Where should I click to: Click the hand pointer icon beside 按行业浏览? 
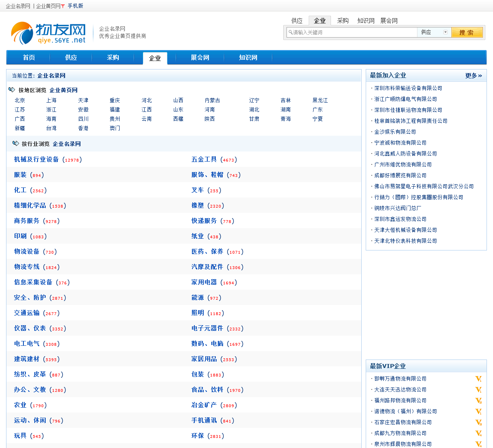point(15,143)
